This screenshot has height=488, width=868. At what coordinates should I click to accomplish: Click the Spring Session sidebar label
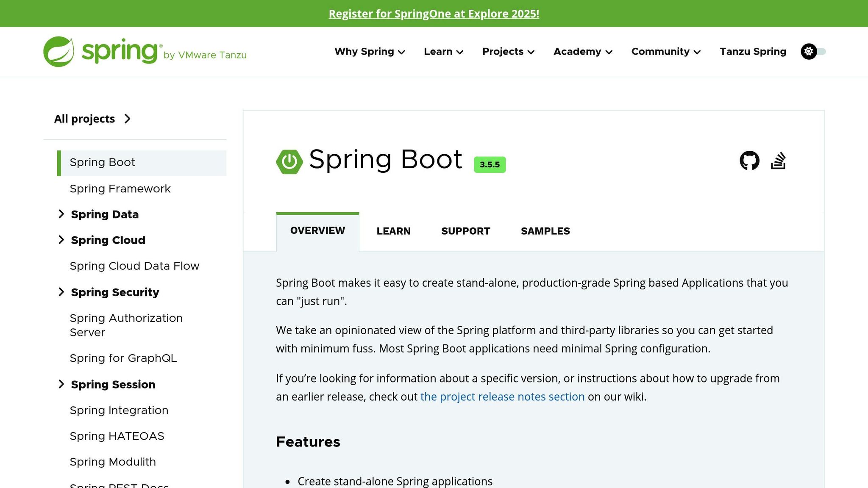click(x=113, y=384)
